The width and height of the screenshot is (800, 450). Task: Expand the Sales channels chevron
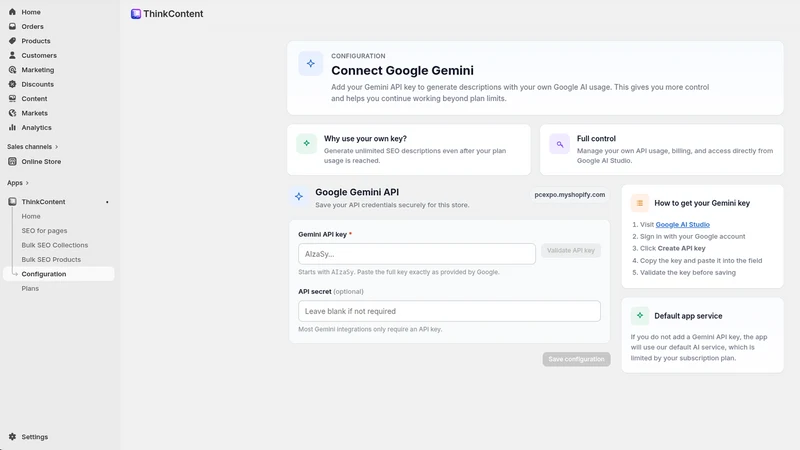(x=56, y=147)
